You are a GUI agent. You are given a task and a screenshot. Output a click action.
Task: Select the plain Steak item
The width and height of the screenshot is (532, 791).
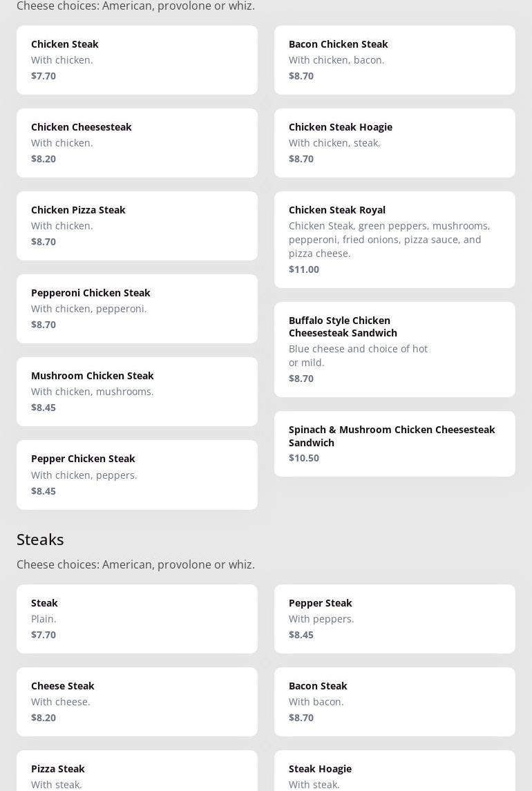(137, 619)
